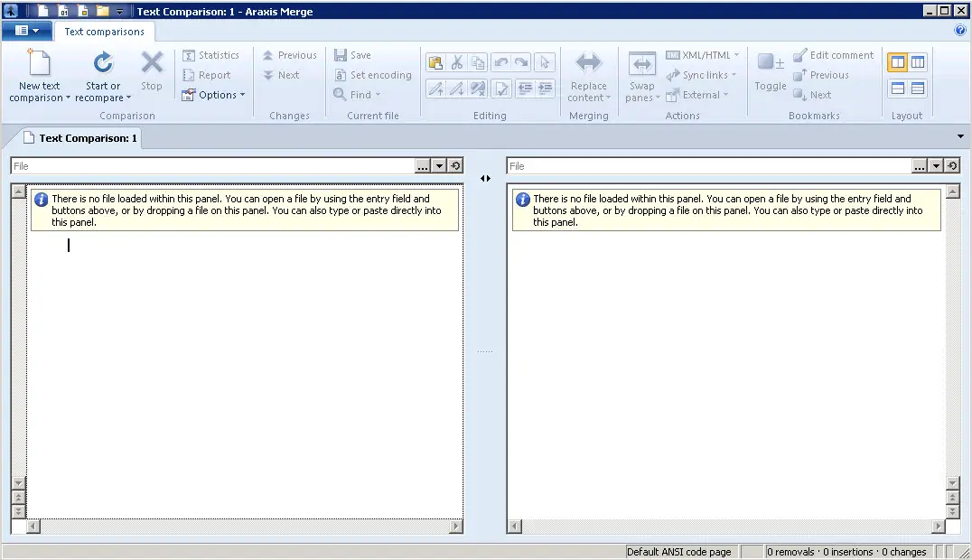This screenshot has width=972, height=560.
Task: Click pencil with down arrow icon
Action: pos(457,89)
